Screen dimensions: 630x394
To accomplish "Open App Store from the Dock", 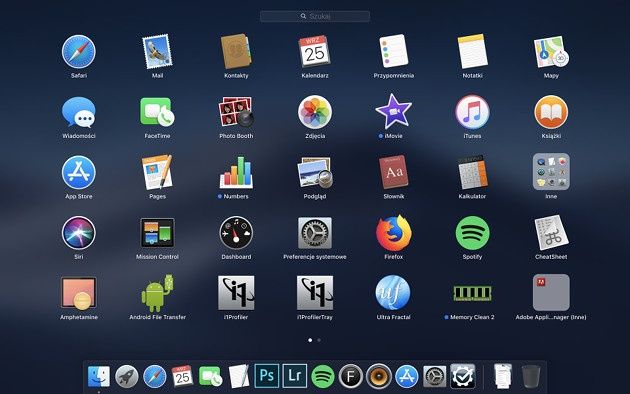I will (407, 376).
